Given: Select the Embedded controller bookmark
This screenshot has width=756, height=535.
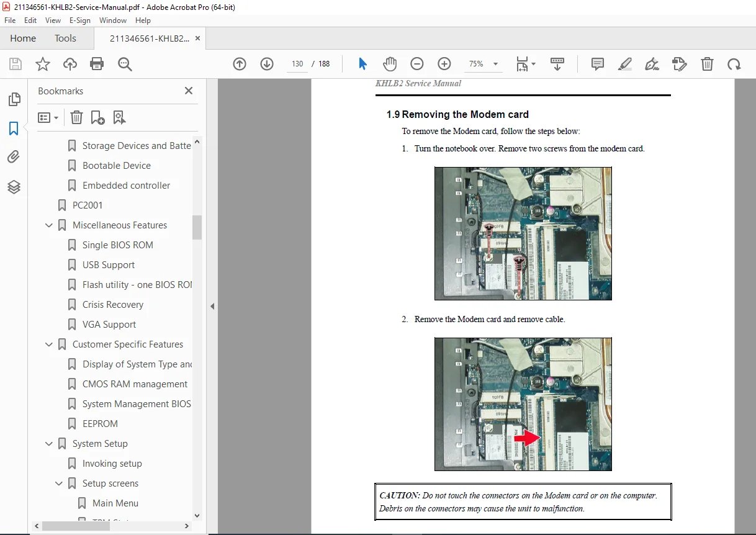Looking at the screenshot, I should pos(126,186).
